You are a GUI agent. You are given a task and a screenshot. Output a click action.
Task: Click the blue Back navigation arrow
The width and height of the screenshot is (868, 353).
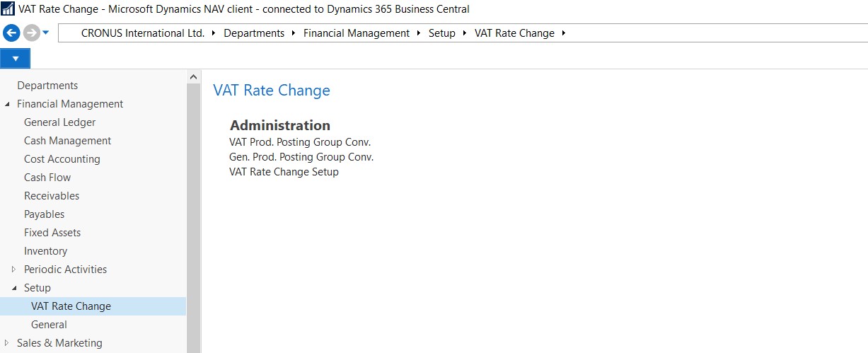coord(11,33)
